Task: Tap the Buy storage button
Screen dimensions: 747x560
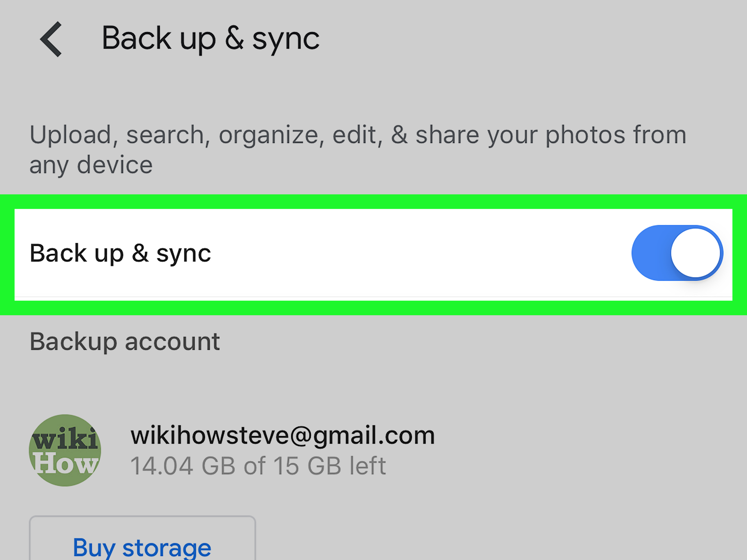Action: pyautogui.click(x=142, y=538)
